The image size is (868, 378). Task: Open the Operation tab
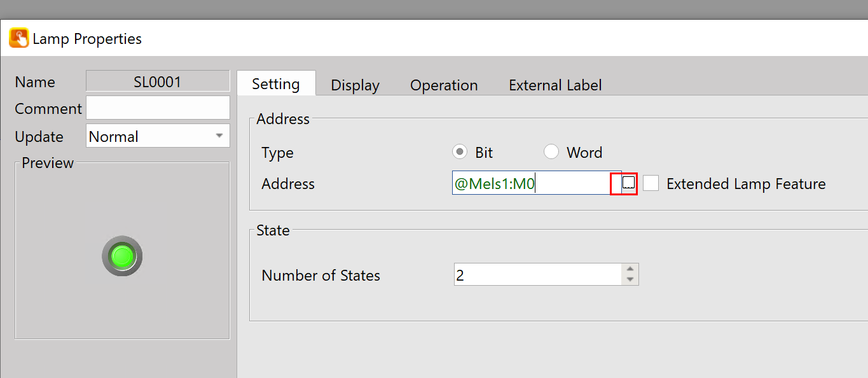coord(444,85)
